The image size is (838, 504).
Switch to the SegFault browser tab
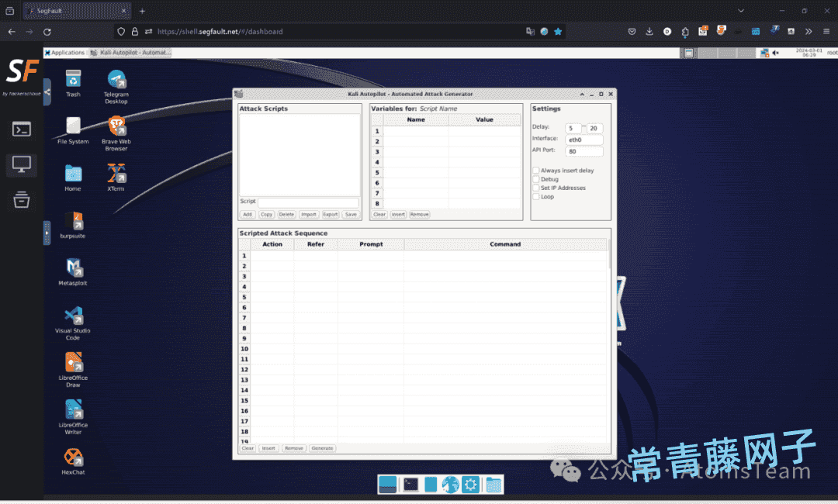(x=77, y=11)
